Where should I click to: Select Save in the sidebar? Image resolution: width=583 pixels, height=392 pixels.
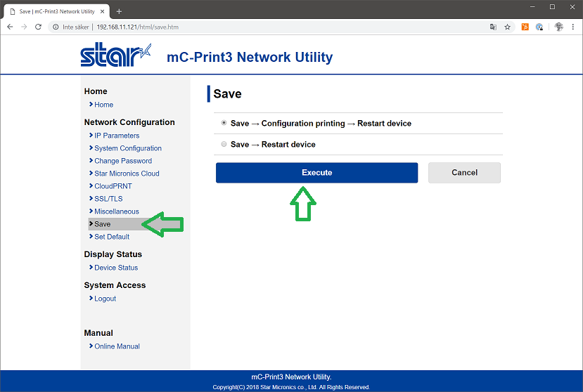coord(102,224)
